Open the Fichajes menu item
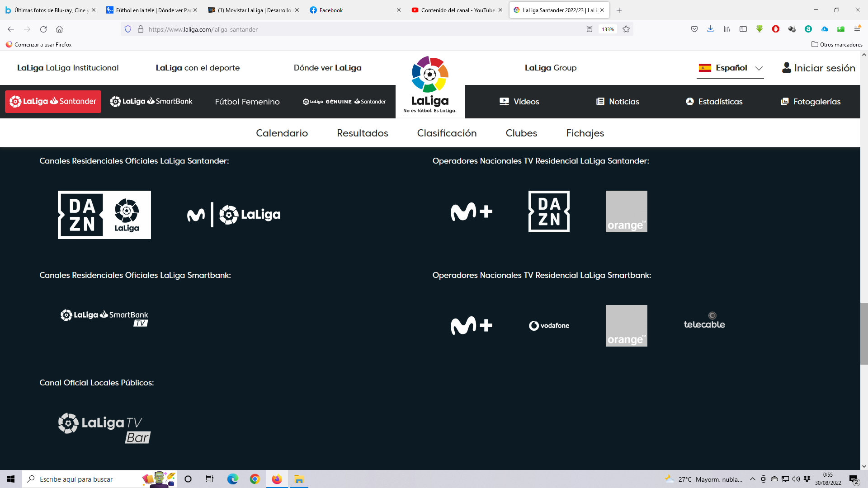The width and height of the screenshot is (868, 488). click(x=585, y=133)
